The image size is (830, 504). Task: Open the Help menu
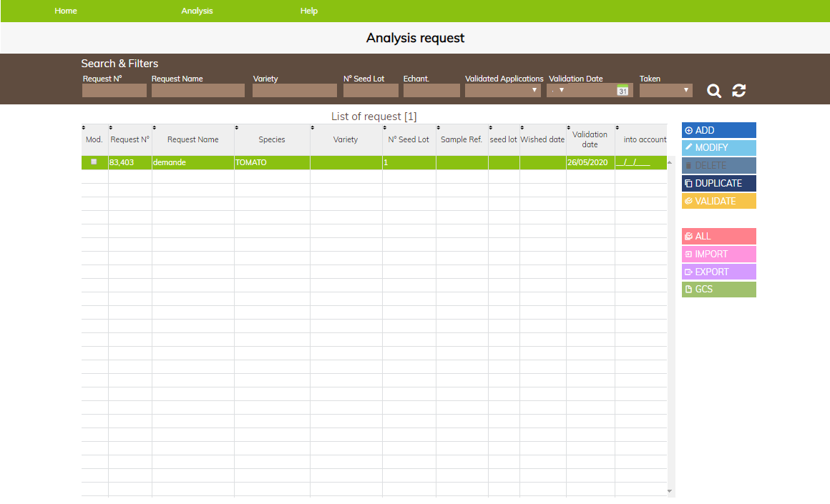[309, 11]
